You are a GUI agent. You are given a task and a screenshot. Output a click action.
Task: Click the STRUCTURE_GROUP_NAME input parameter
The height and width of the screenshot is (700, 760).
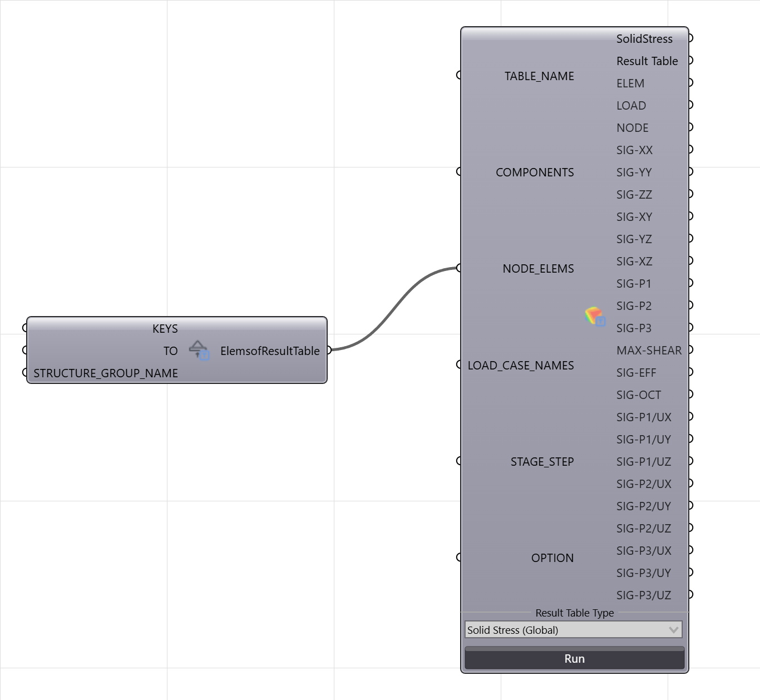106,373
